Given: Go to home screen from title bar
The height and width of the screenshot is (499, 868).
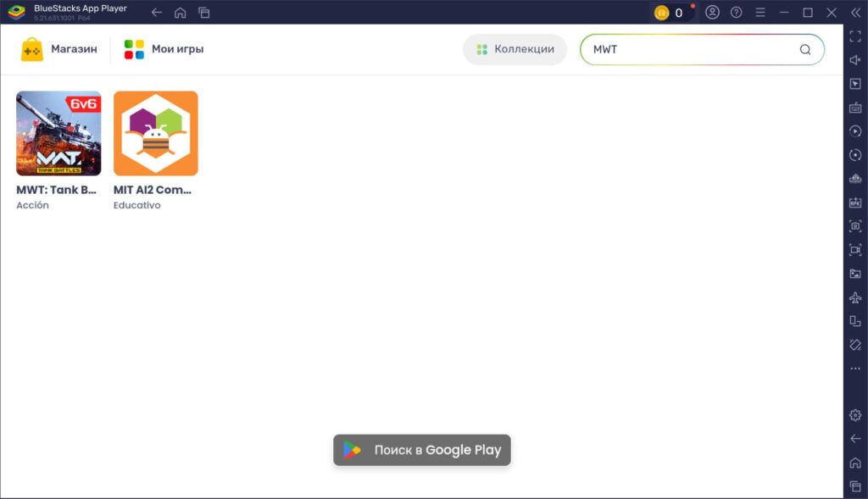Looking at the screenshot, I should click(x=180, y=13).
